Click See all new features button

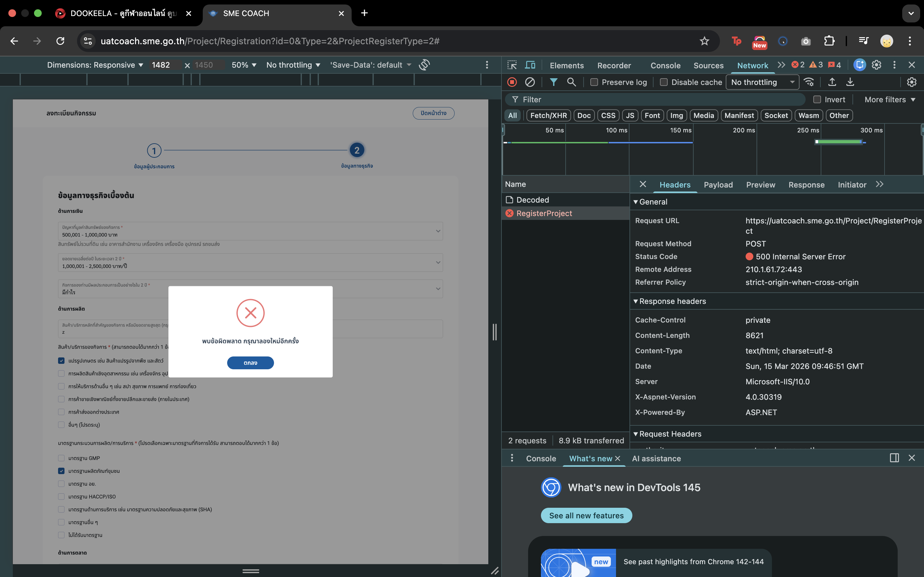[x=586, y=515]
